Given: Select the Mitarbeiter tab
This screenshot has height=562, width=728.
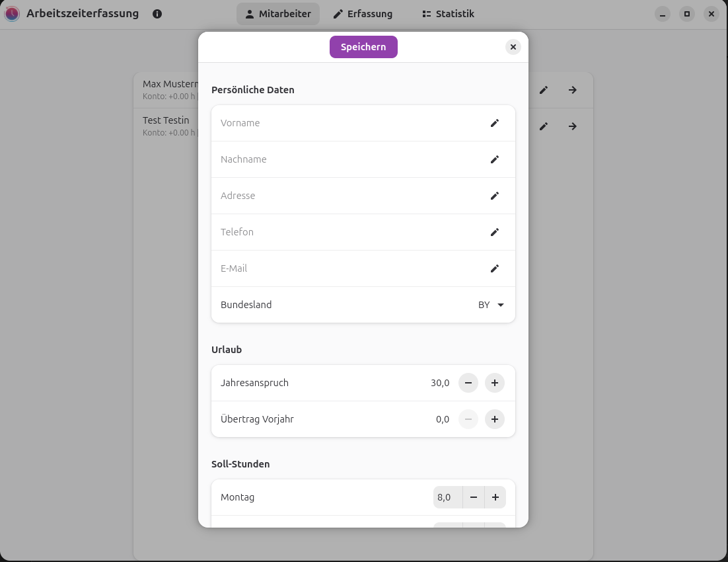Looking at the screenshot, I should [277, 14].
